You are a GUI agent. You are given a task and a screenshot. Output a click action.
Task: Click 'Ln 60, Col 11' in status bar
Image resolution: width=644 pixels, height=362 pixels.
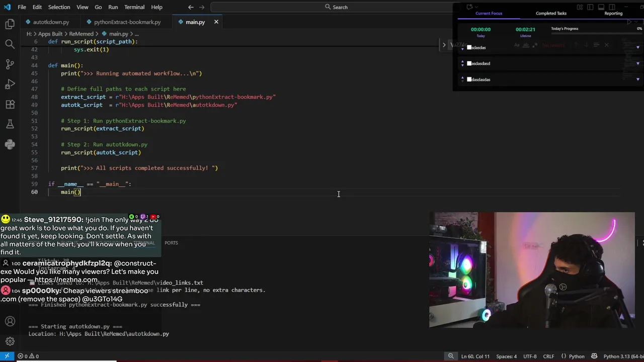point(475,356)
